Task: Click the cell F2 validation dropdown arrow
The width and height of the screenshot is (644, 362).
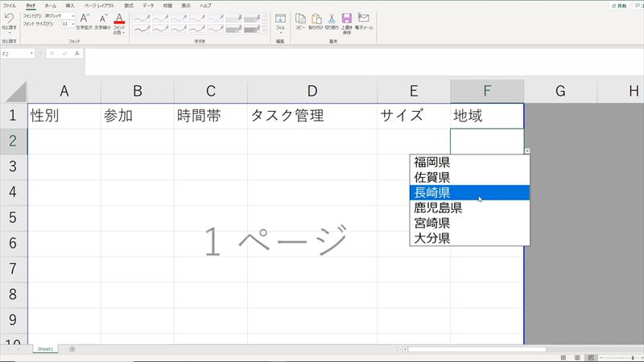Action: (527, 150)
